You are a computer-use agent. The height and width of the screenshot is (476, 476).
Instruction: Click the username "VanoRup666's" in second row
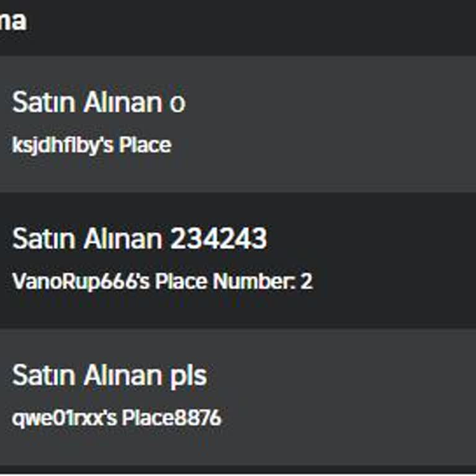81,281
